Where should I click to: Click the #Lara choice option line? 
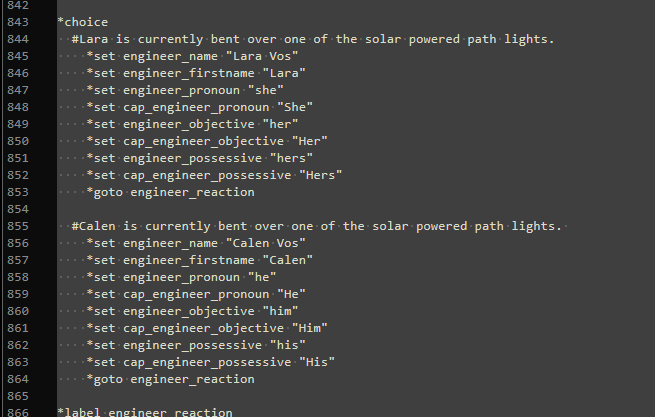click(312, 39)
